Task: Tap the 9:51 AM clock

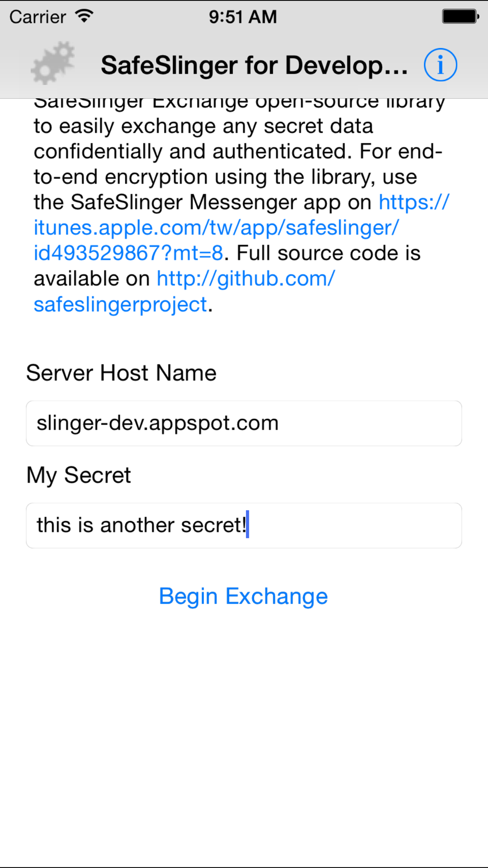Action: click(x=243, y=17)
